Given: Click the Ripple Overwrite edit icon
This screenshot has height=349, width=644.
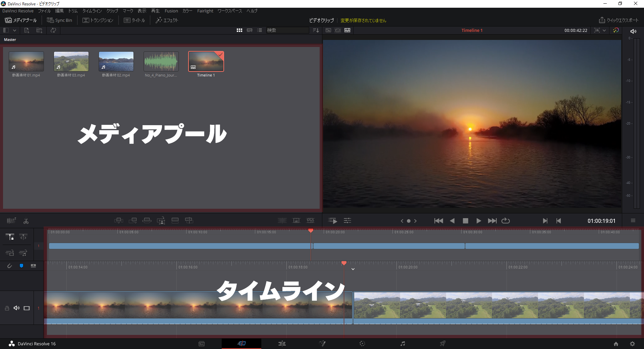Looking at the screenshot, I should (147, 220).
